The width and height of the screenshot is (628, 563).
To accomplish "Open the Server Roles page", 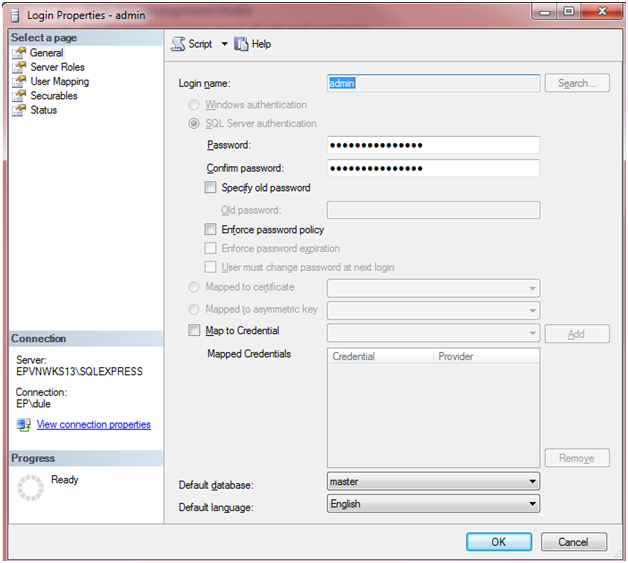I will pyautogui.click(x=57, y=67).
